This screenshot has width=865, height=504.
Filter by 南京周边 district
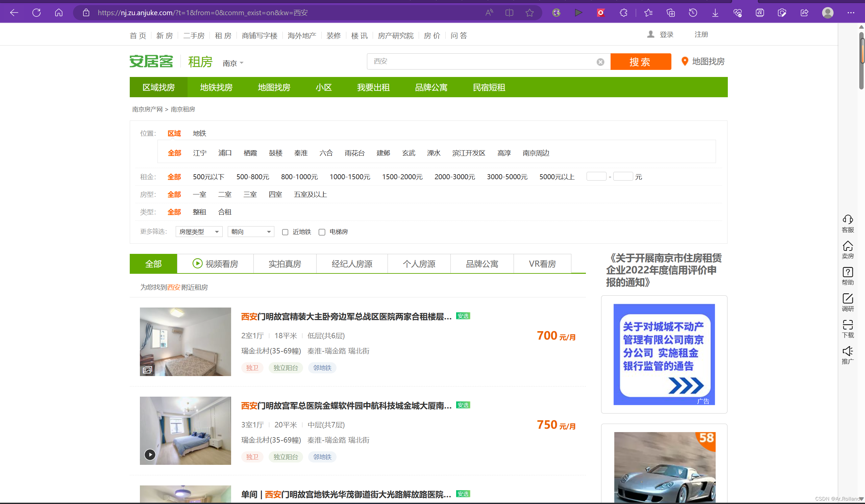pyautogui.click(x=536, y=153)
